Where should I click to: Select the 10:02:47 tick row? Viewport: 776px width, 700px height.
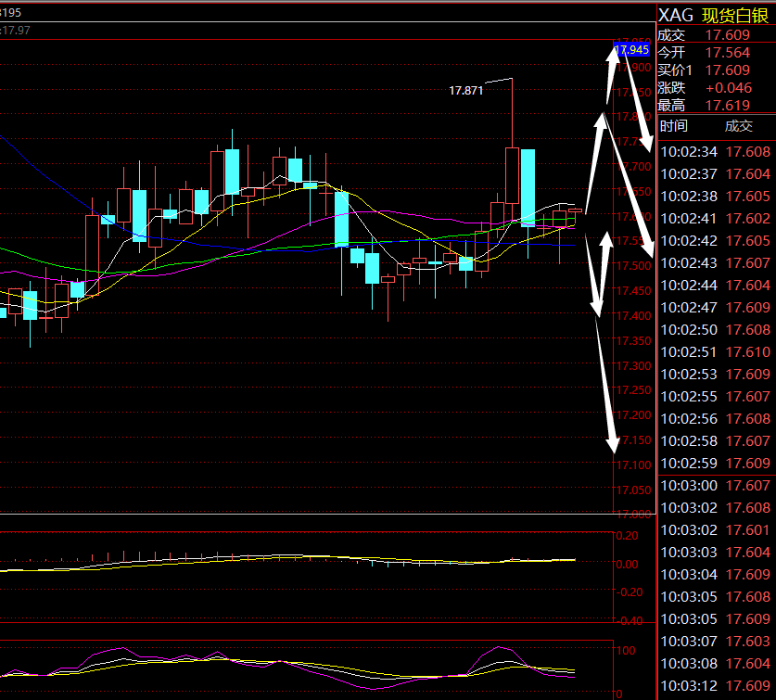pos(716,308)
